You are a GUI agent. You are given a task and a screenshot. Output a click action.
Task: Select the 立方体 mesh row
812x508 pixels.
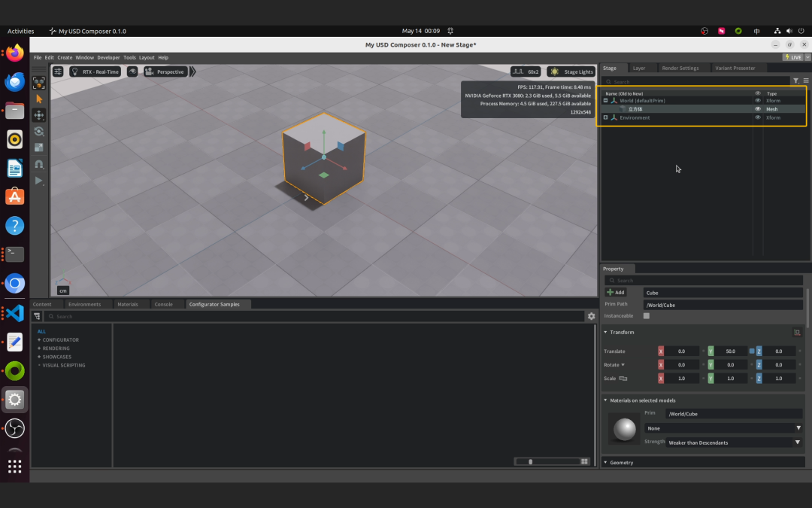pyautogui.click(x=703, y=109)
